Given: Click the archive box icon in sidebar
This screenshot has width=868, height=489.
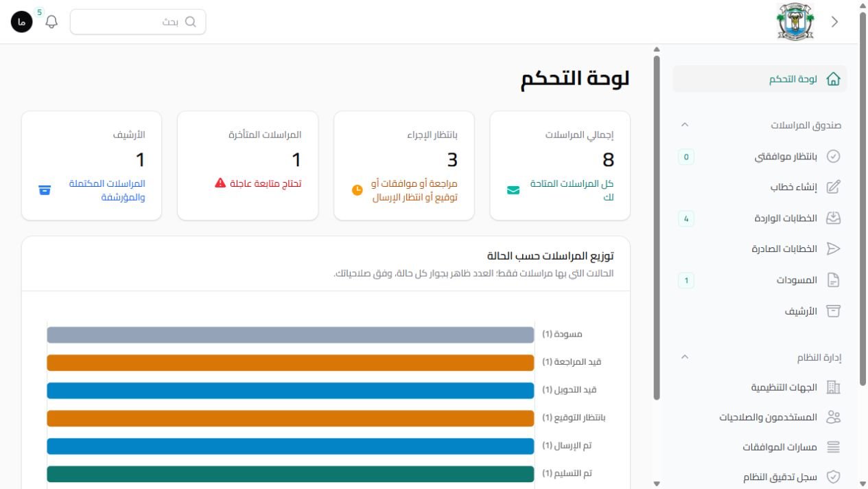Looking at the screenshot, I should pyautogui.click(x=833, y=311).
